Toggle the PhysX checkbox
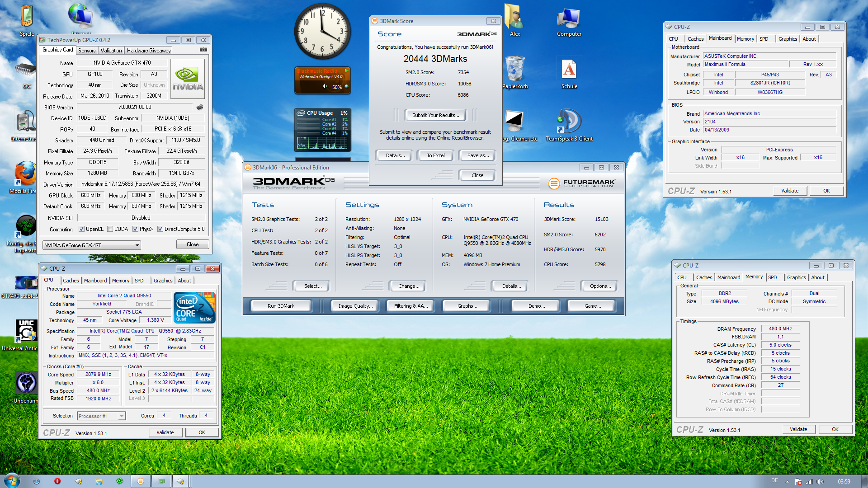 click(x=135, y=229)
